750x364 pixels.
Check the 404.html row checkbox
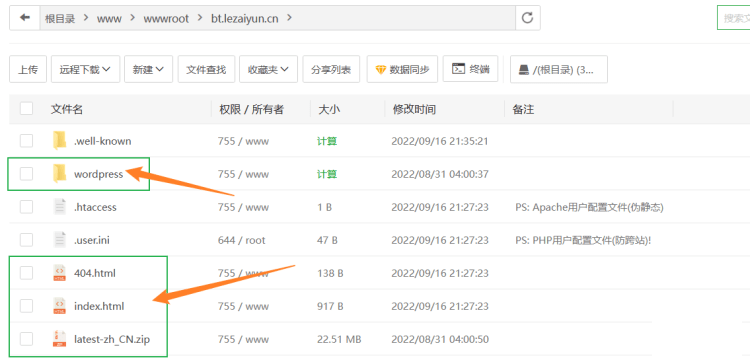[26, 273]
